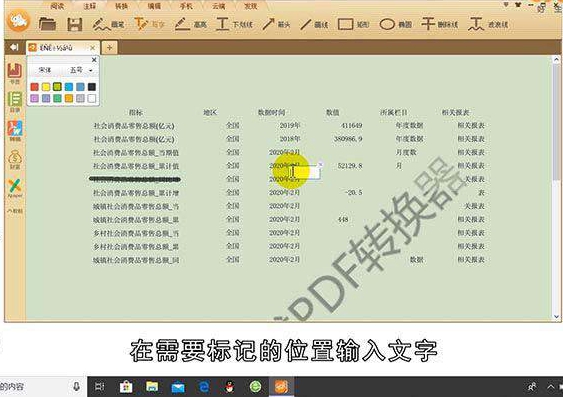Pick the olive green color swatch
Image resolution: width=563 pixels, height=397 pixels.
pyautogui.click(x=57, y=87)
